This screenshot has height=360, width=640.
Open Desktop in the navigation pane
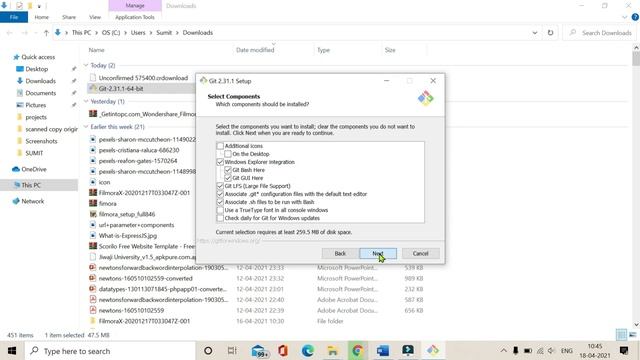37,69
